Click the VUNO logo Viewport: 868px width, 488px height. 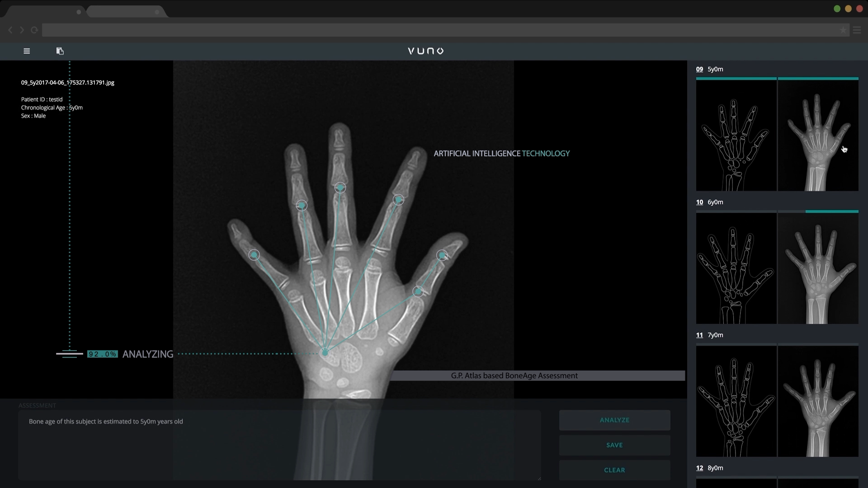point(426,51)
